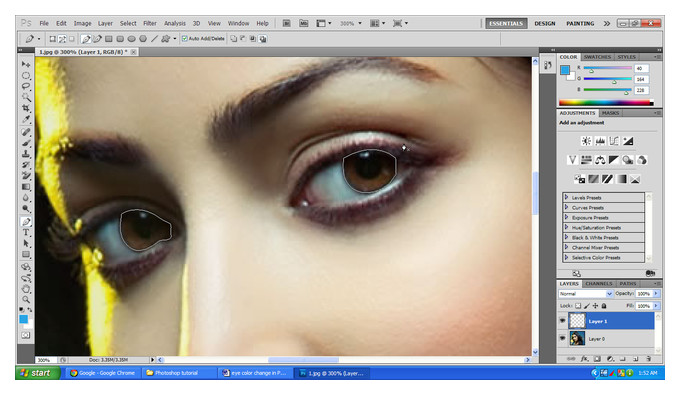Open the Image menu
Screen dimensions: 680x395
82,23
